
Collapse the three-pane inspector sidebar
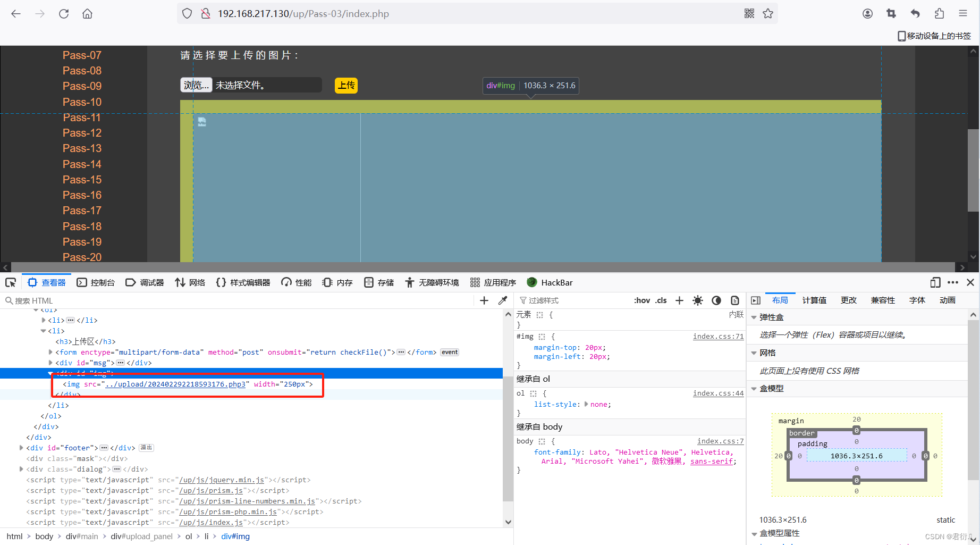click(756, 300)
